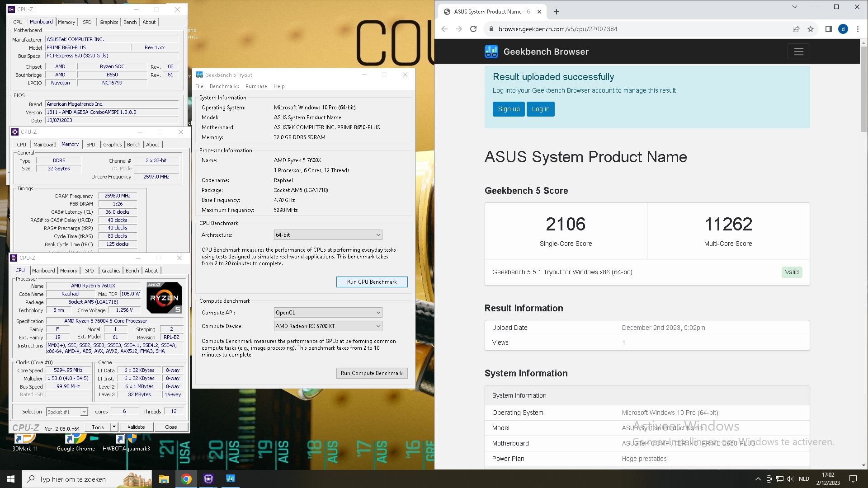Click the 11262 Multi-Core Score
Image resolution: width=868 pixels, height=488 pixels.
728,224
